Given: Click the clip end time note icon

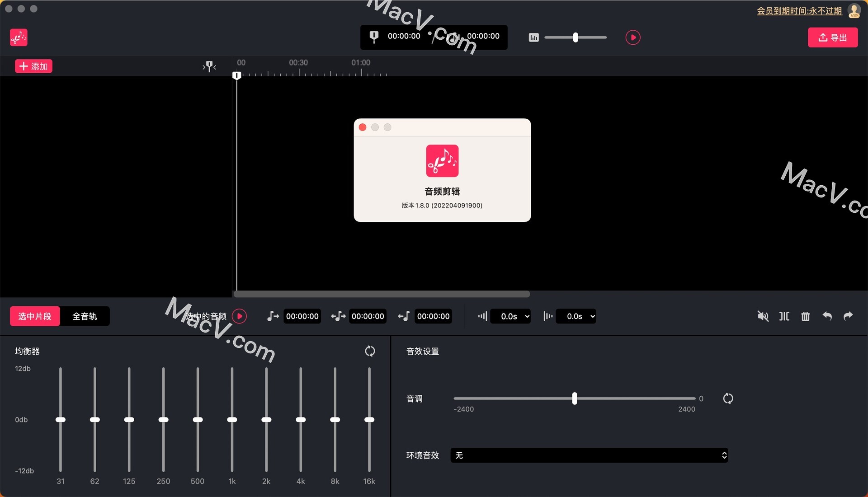Looking at the screenshot, I should tap(404, 316).
